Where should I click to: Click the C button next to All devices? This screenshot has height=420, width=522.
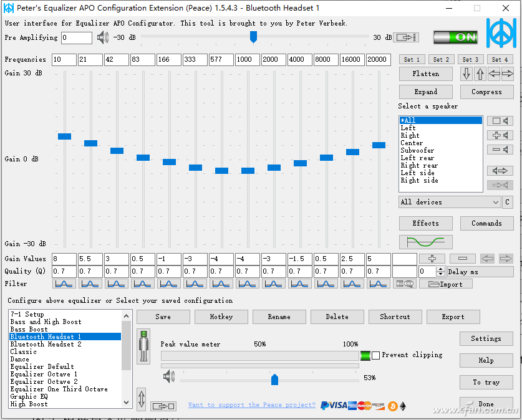click(x=508, y=202)
